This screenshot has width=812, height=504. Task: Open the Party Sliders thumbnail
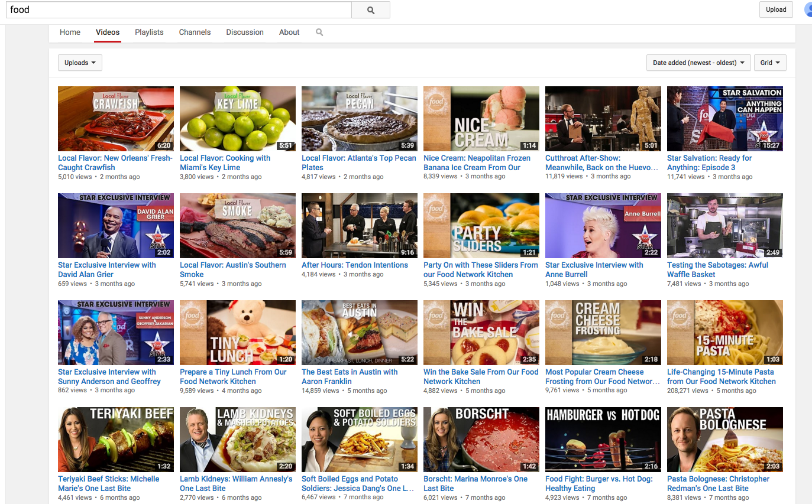481,226
